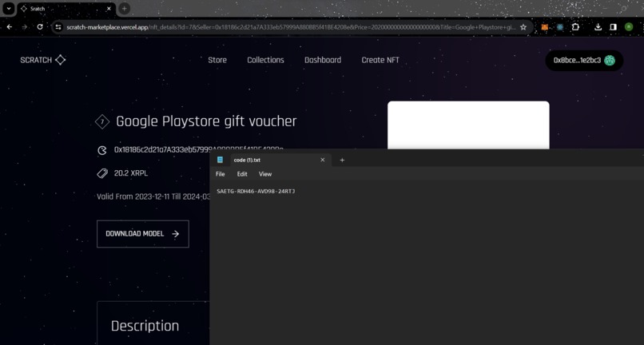Open the green profile avatar
The image size is (644, 345).
click(629, 27)
